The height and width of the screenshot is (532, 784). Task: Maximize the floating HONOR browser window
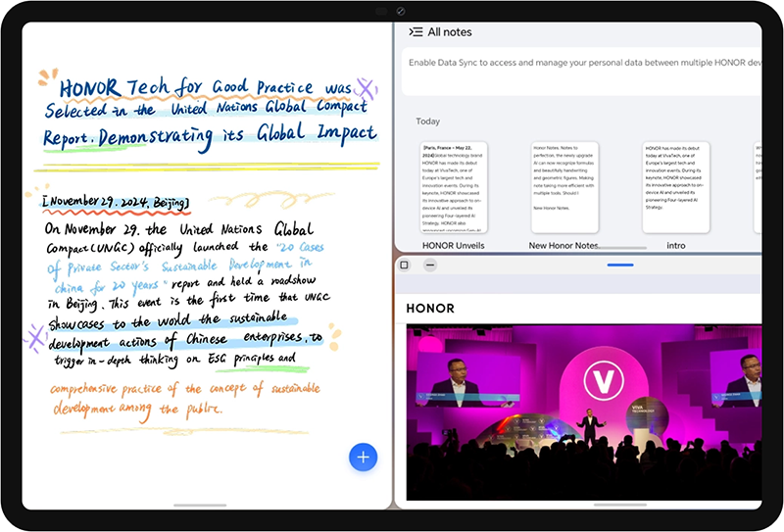pos(405,265)
